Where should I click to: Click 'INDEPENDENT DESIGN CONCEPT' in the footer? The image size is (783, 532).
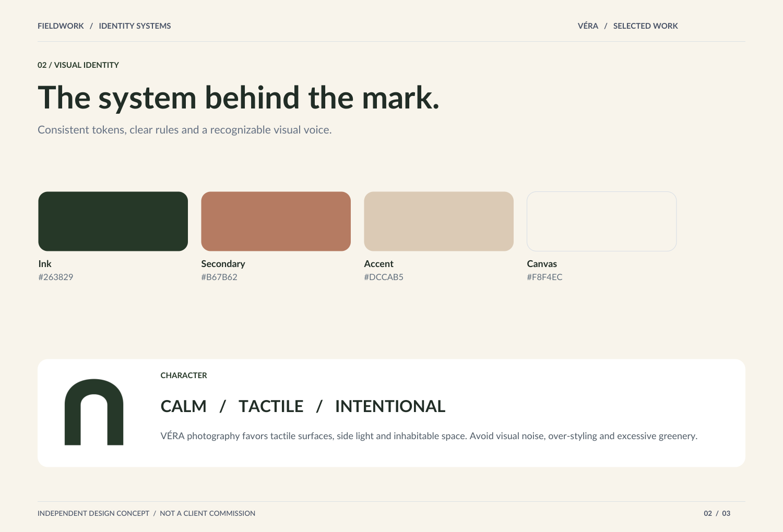[x=93, y=514]
